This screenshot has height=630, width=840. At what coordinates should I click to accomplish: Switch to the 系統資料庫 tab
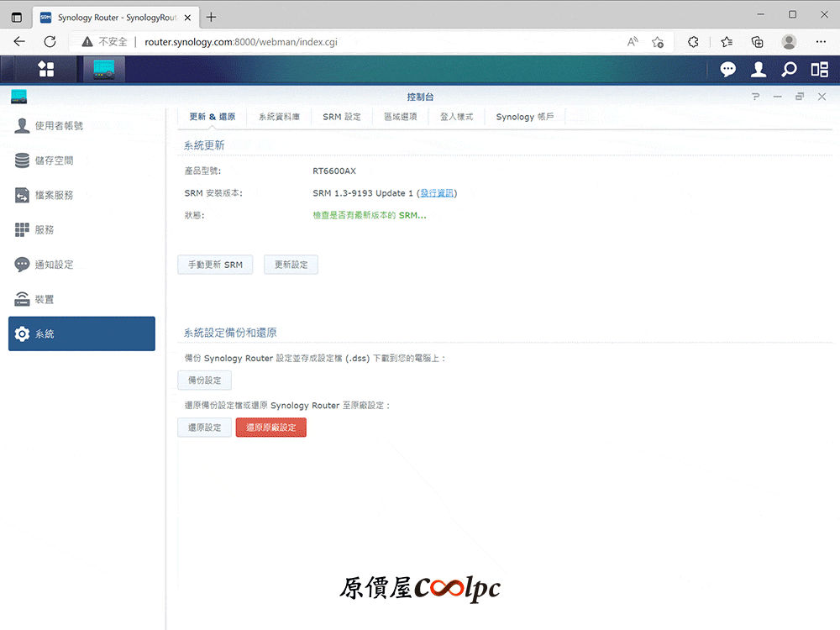pyautogui.click(x=279, y=117)
